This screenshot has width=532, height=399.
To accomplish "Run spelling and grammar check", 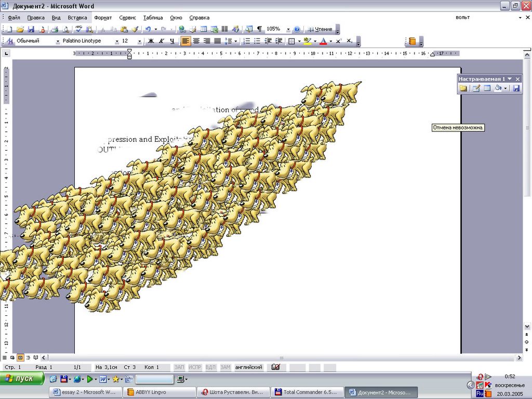I will click(x=78, y=30).
